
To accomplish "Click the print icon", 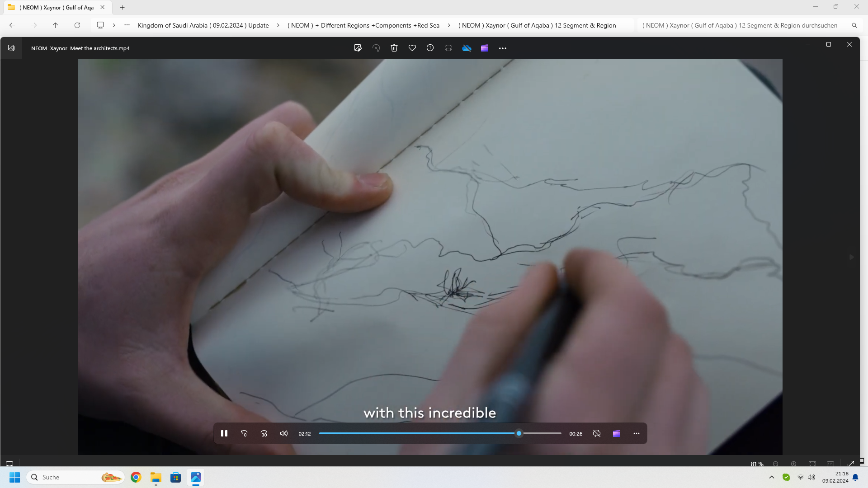I will 448,48.
